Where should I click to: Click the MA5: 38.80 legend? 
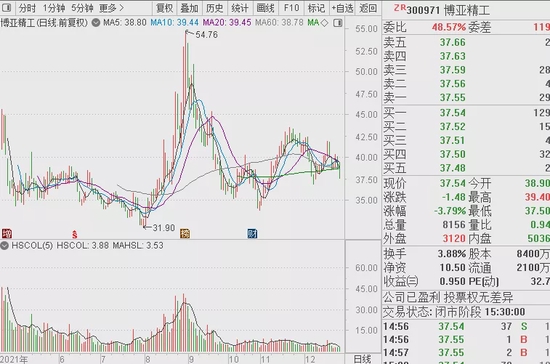[x=125, y=23]
